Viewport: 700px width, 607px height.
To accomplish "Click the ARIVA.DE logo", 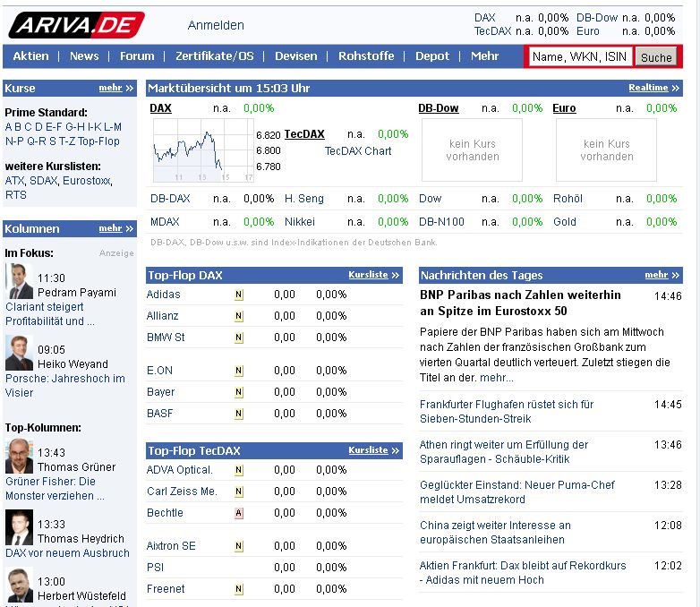I will 76,25.
